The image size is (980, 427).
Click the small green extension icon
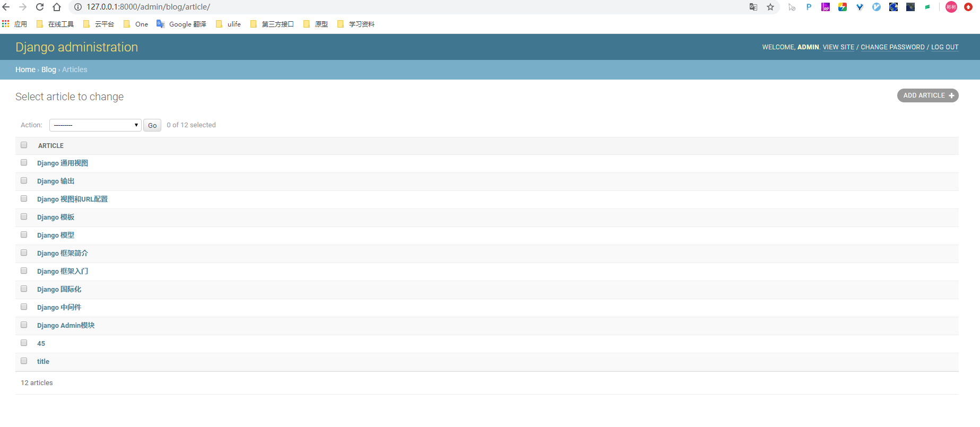pos(927,7)
